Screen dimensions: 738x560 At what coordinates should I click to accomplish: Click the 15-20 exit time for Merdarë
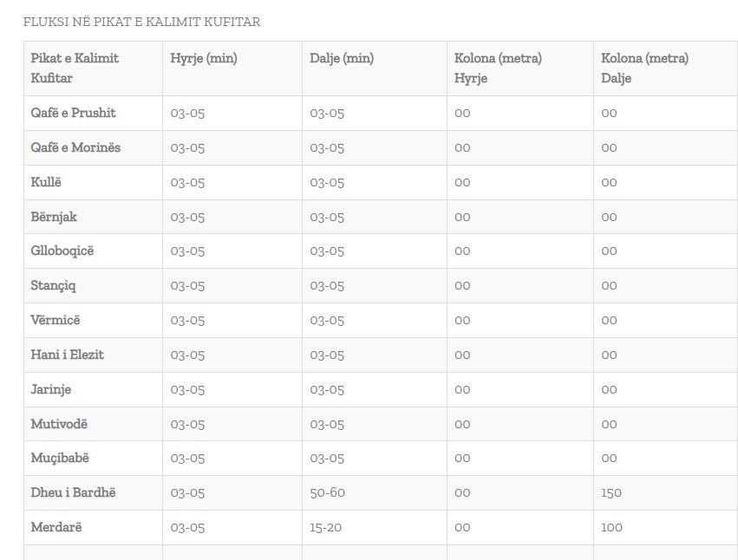coord(326,528)
